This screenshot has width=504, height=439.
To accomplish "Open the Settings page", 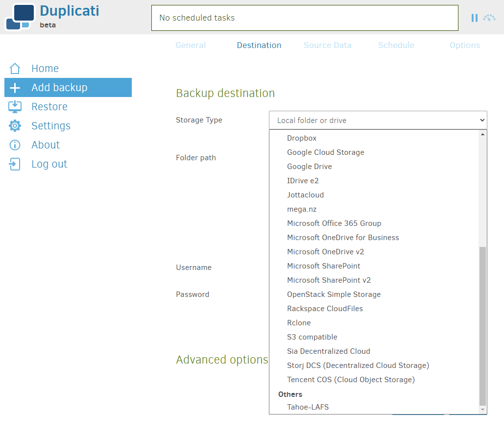I will (51, 126).
